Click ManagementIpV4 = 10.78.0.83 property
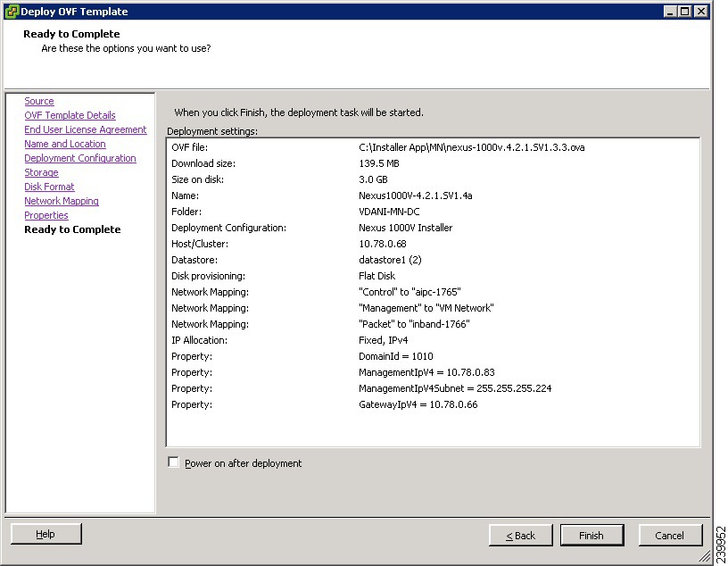This screenshot has height=566, width=728. coord(426,372)
